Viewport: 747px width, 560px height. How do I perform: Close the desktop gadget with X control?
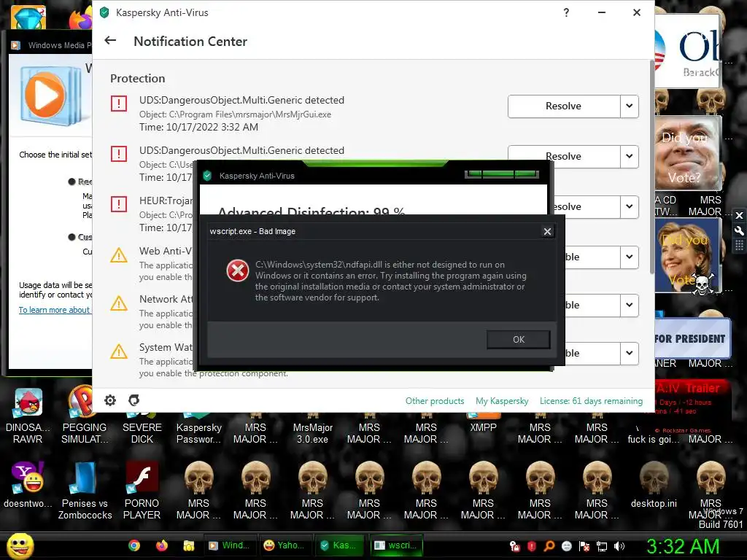[x=739, y=216]
